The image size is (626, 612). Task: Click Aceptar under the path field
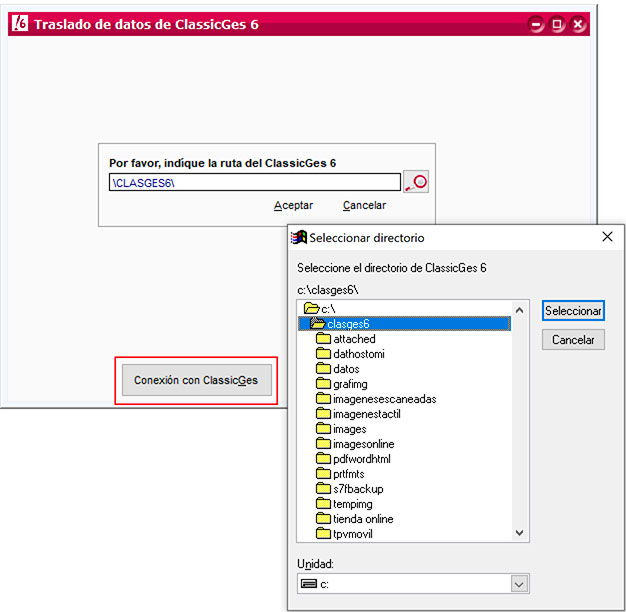tap(293, 205)
